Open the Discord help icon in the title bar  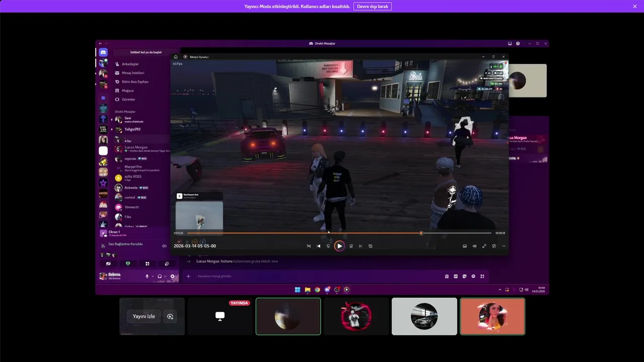pyautogui.click(x=518, y=43)
